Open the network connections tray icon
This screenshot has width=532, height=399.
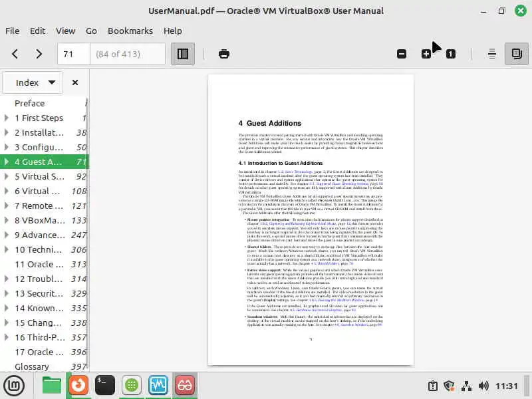click(466, 386)
